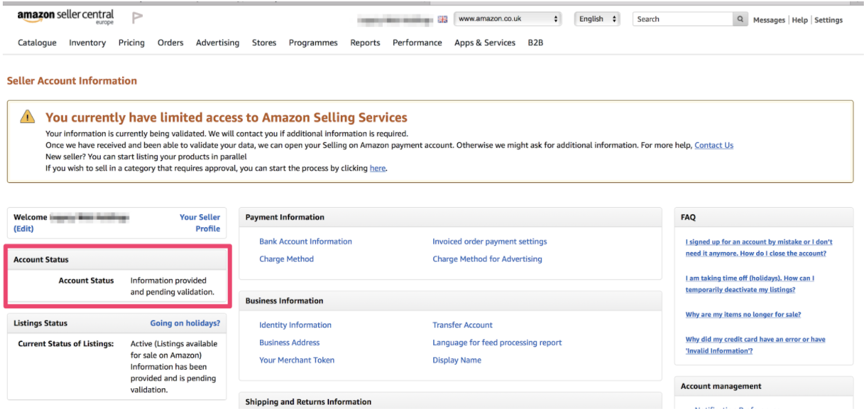Screen dimensions: 868x413
Task: Click 'Information provided and pending validation' status text
Action: point(172,287)
